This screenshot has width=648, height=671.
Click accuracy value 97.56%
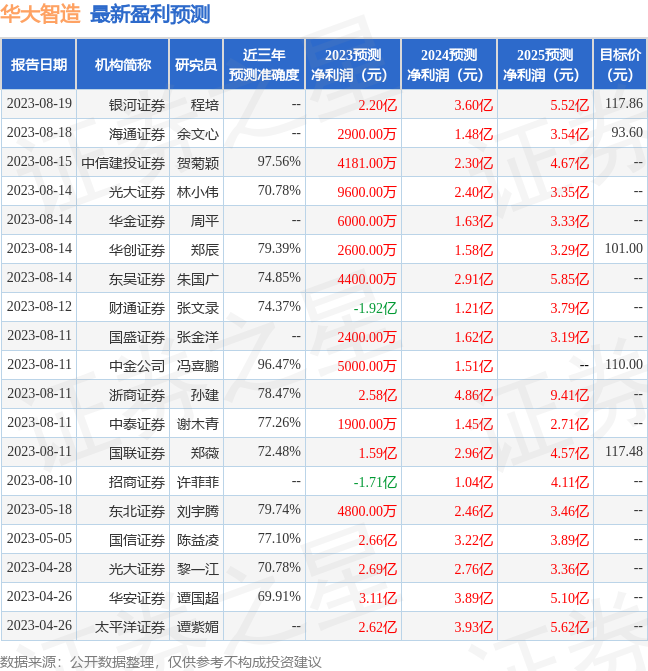pyautogui.click(x=279, y=162)
